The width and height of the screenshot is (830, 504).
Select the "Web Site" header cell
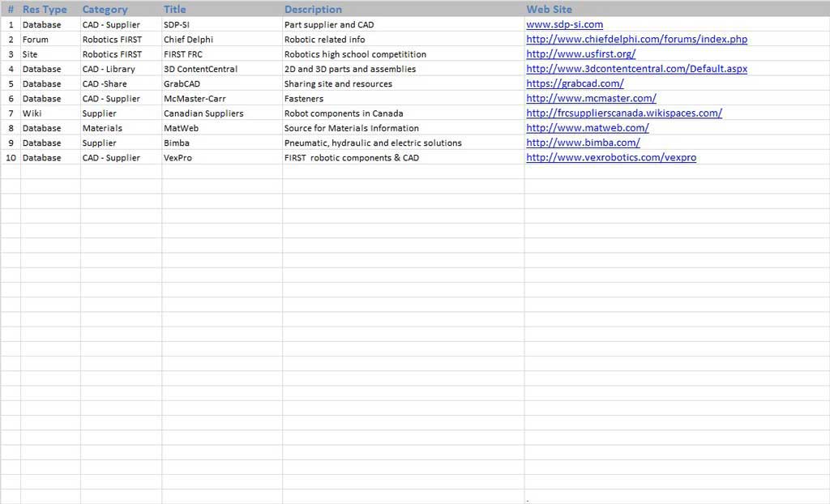pos(549,9)
